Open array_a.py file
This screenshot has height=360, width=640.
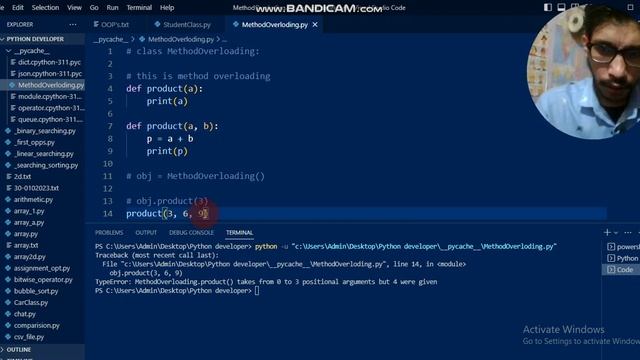(29, 222)
